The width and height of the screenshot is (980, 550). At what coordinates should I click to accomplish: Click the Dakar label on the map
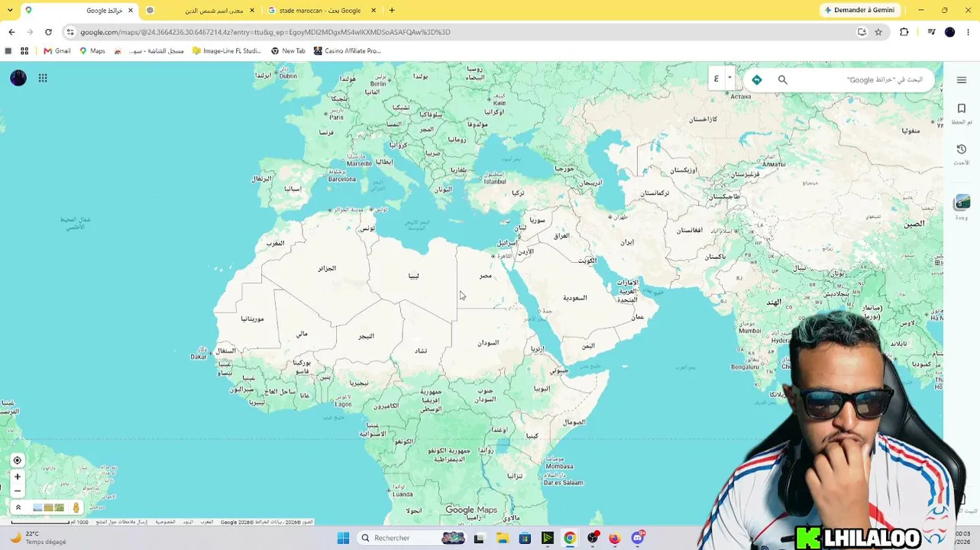coord(199,357)
